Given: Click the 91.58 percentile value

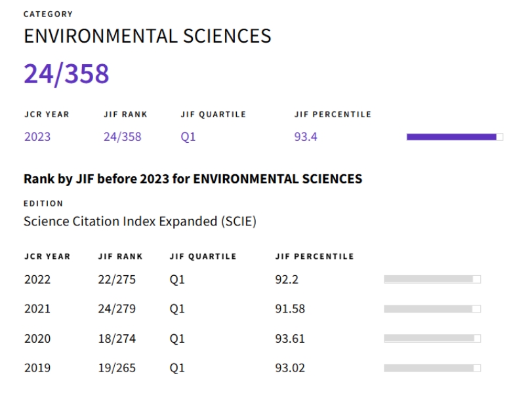Looking at the screenshot, I should tap(290, 309).
